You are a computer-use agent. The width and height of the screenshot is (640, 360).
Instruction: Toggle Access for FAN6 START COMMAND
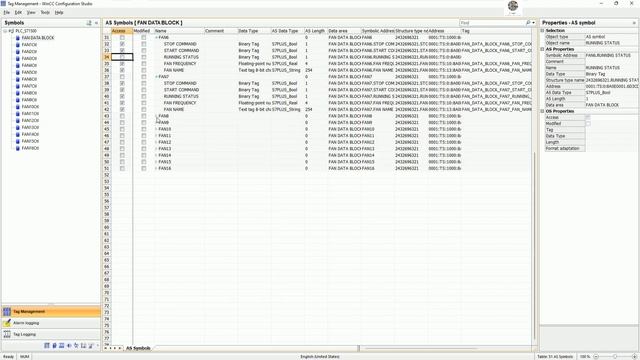pyautogui.click(x=122, y=51)
